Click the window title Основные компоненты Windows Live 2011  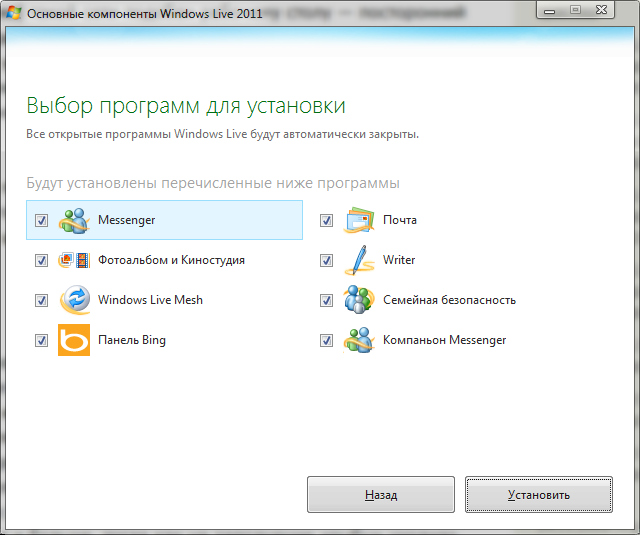tap(144, 13)
